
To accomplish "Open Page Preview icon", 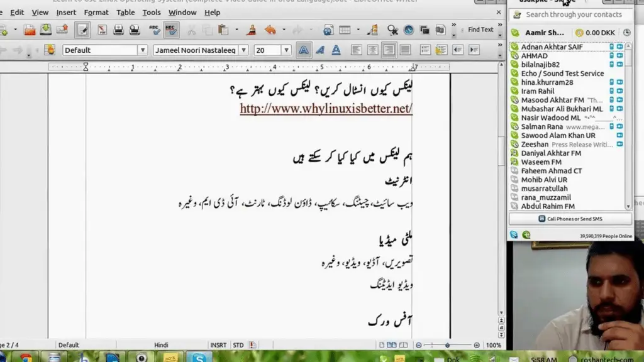I will [135, 30].
